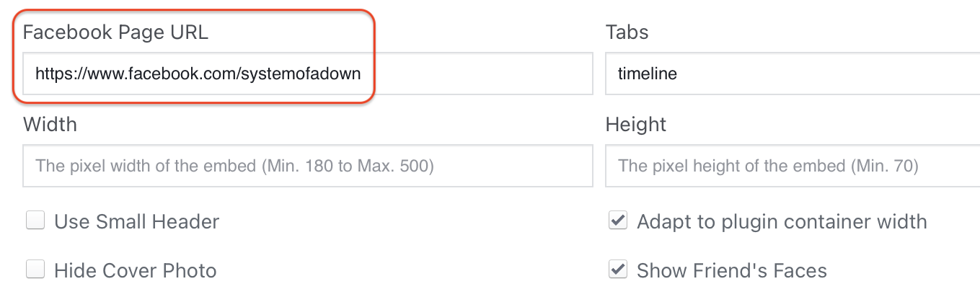Disable the Show Friend's Faces checkbox
The image size is (980, 302).
point(618,270)
